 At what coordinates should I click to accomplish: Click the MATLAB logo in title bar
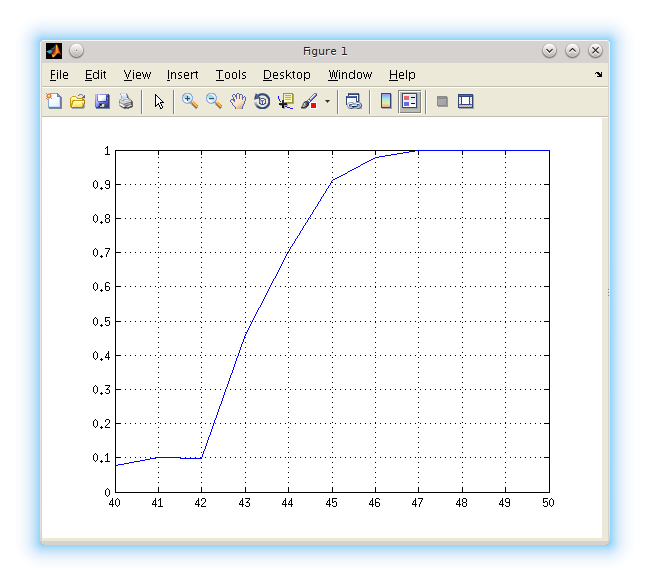tap(54, 51)
